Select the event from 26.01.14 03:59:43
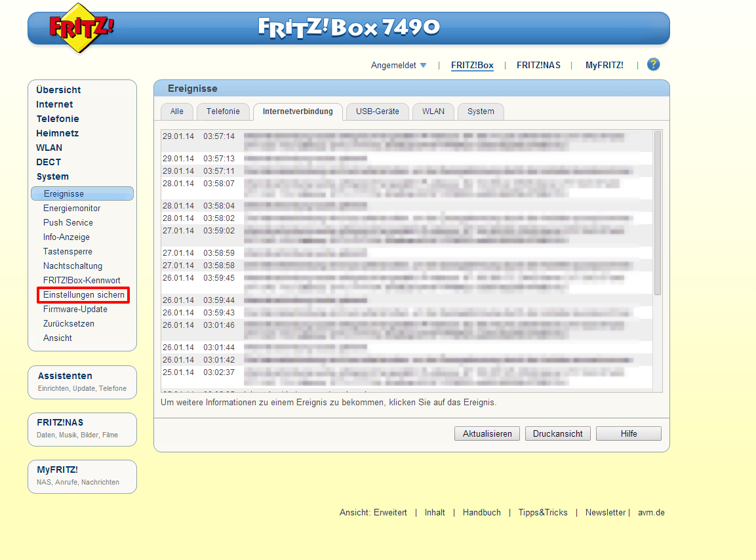 click(x=407, y=313)
